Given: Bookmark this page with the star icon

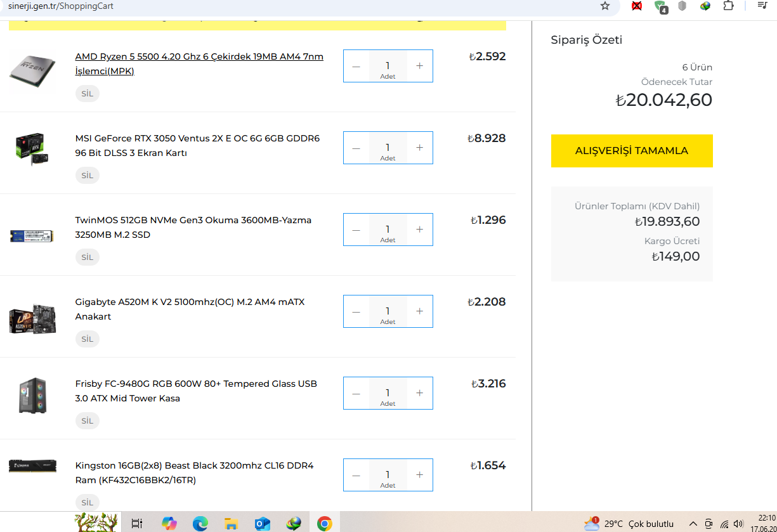Looking at the screenshot, I should coord(605,6).
